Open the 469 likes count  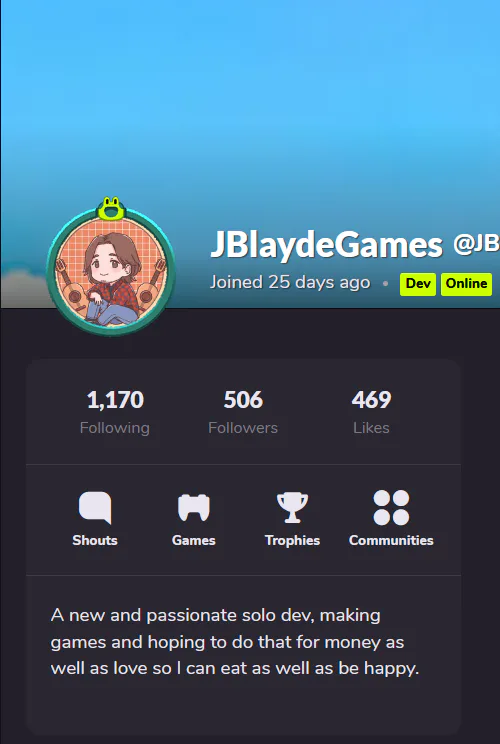tap(371, 400)
